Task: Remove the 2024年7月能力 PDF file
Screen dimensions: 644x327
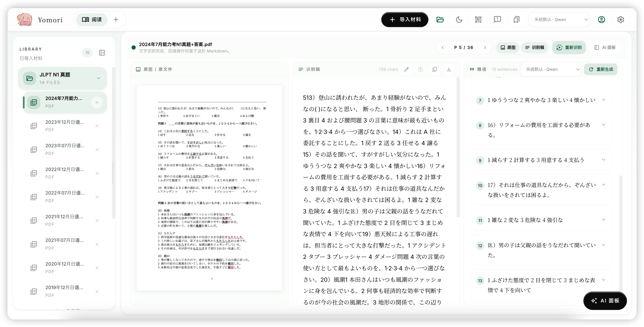Action: point(97,102)
